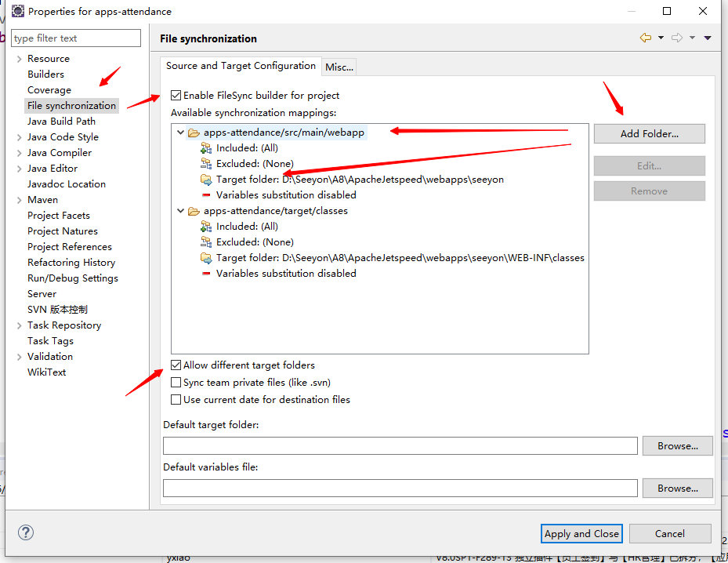Open the Project Facets page

click(59, 216)
